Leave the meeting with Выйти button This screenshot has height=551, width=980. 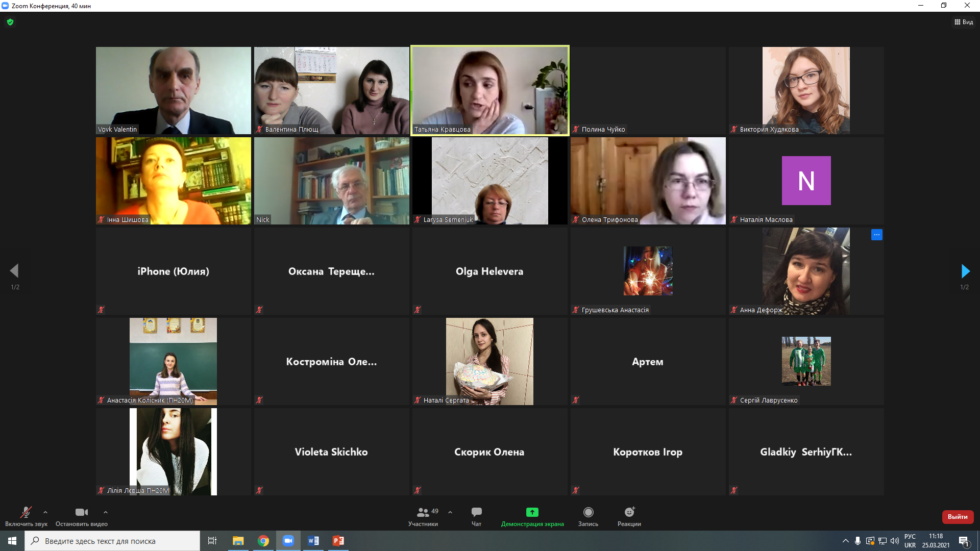958,517
